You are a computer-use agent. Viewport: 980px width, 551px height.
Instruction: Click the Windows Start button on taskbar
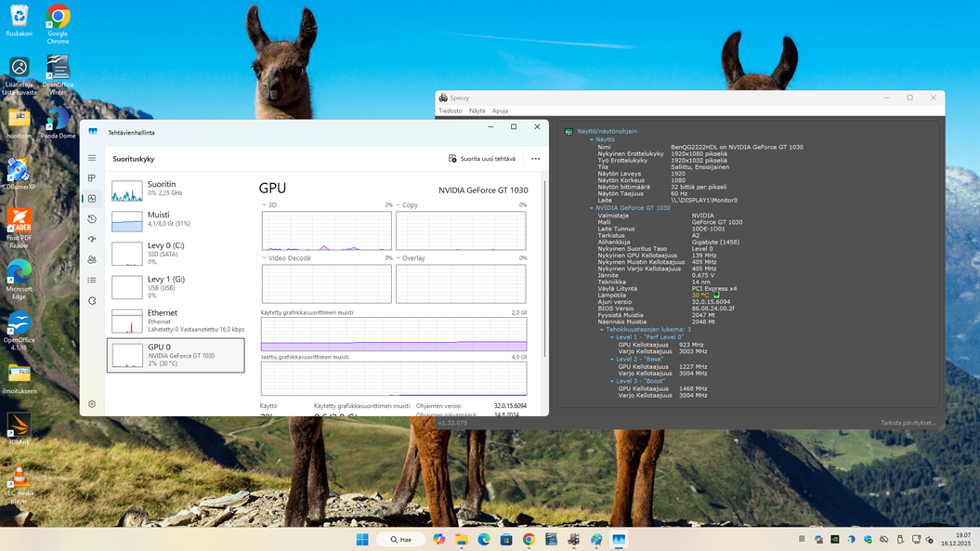362,540
